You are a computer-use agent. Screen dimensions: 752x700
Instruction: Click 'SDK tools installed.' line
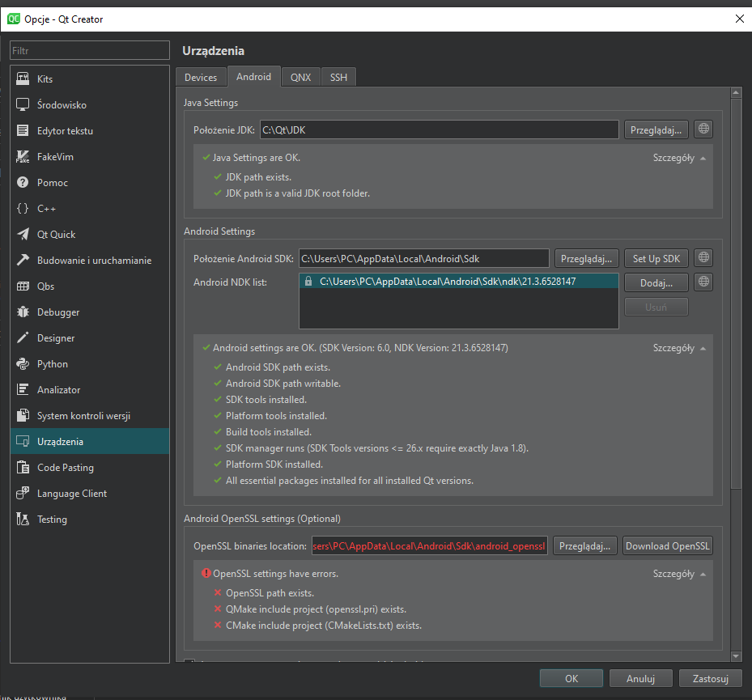(266, 400)
